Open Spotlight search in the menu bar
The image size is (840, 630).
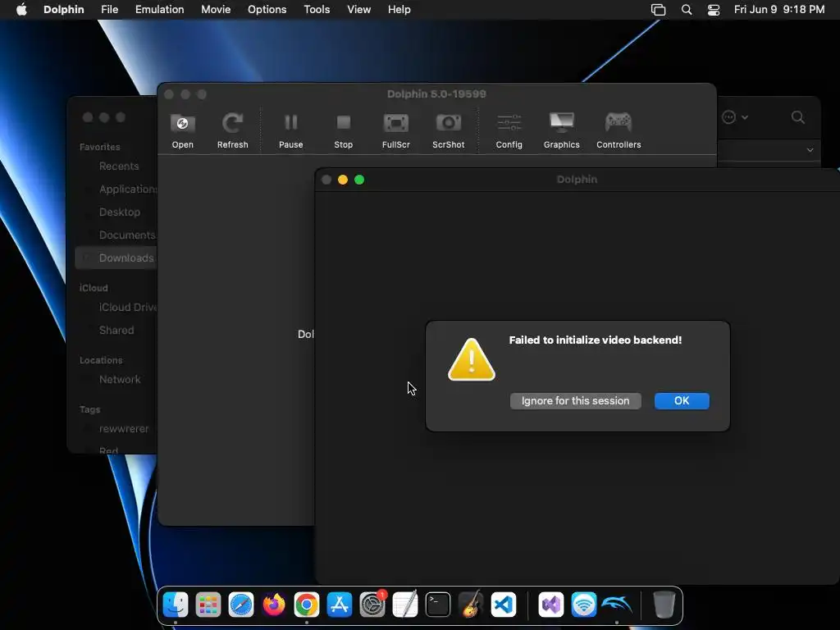[687, 10]
